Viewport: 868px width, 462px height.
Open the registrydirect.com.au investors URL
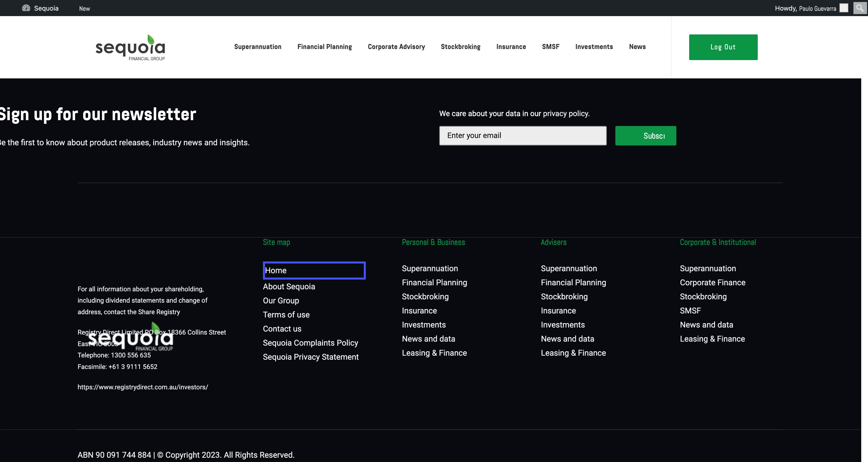[143, 387]
